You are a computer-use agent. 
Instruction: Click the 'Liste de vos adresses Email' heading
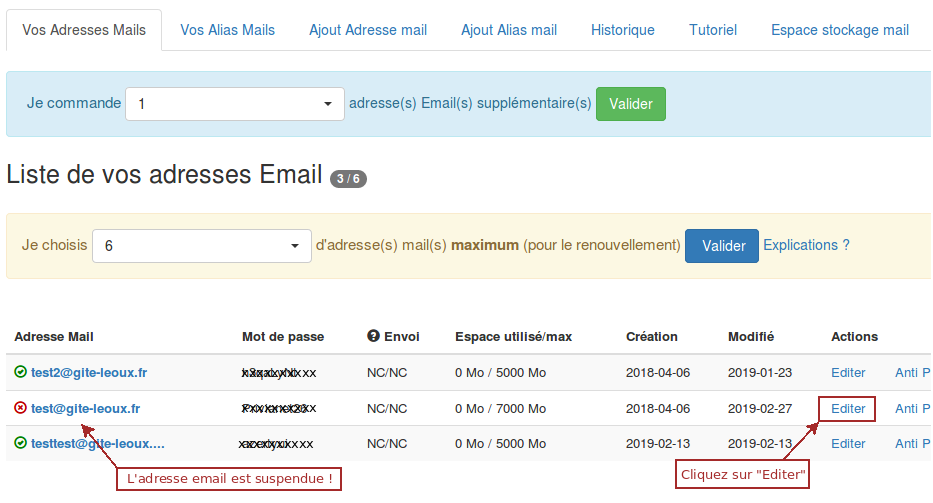[x=164, y=175]
